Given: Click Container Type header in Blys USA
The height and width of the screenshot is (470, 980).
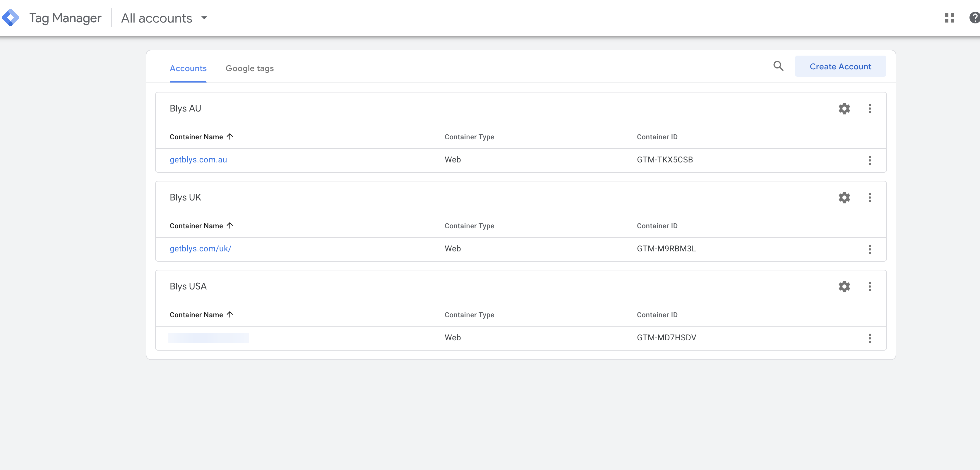Looking at the screenshot, I should coord(469,315).
